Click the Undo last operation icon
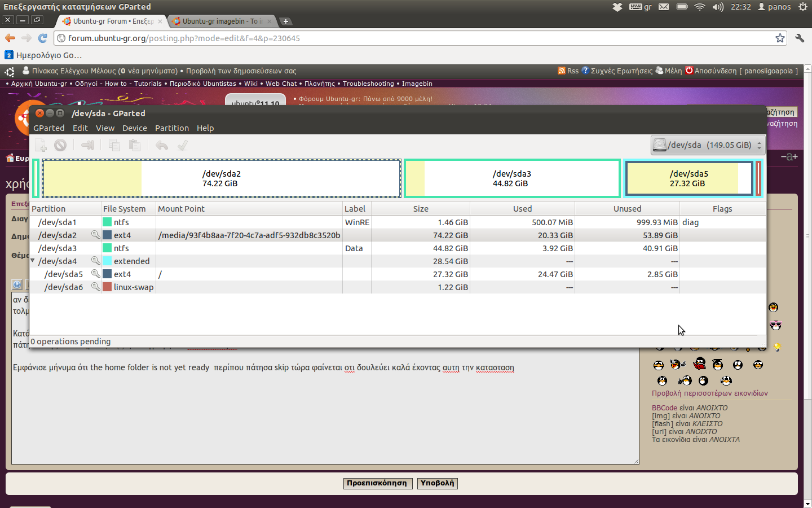812x508 pixels. (x=162, y=146)
